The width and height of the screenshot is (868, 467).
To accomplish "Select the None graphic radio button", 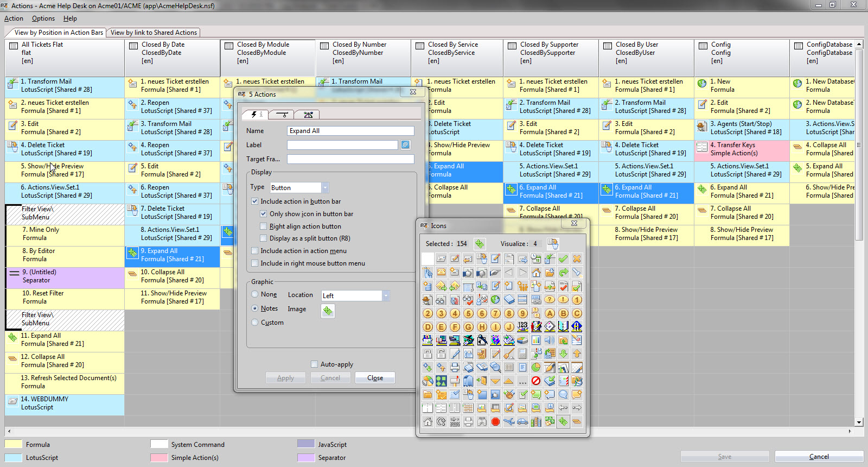I will [x=255, y=294].
